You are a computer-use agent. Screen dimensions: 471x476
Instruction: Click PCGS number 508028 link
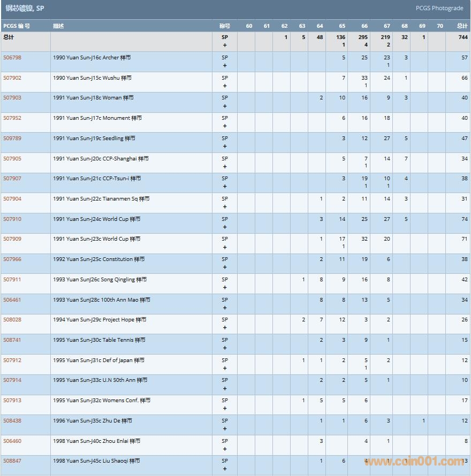click(x=12, y=320)
